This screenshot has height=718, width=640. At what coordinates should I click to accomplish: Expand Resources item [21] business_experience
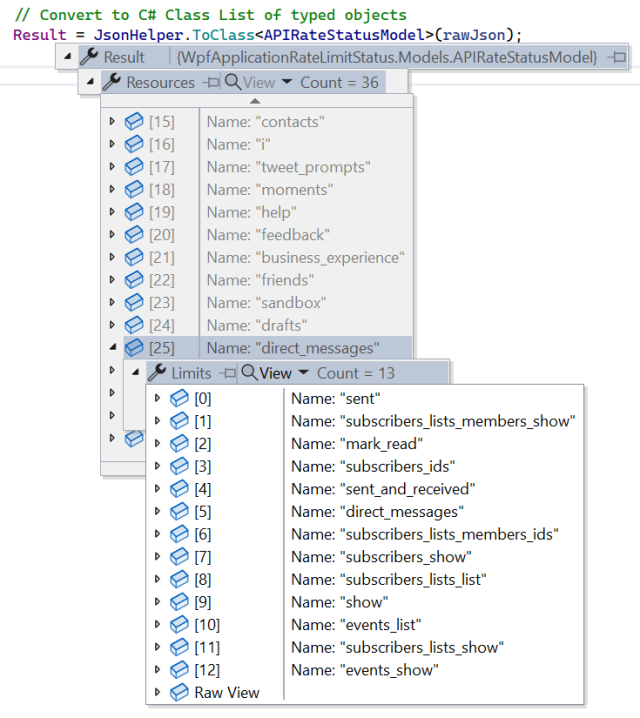(x=112, y=257)
